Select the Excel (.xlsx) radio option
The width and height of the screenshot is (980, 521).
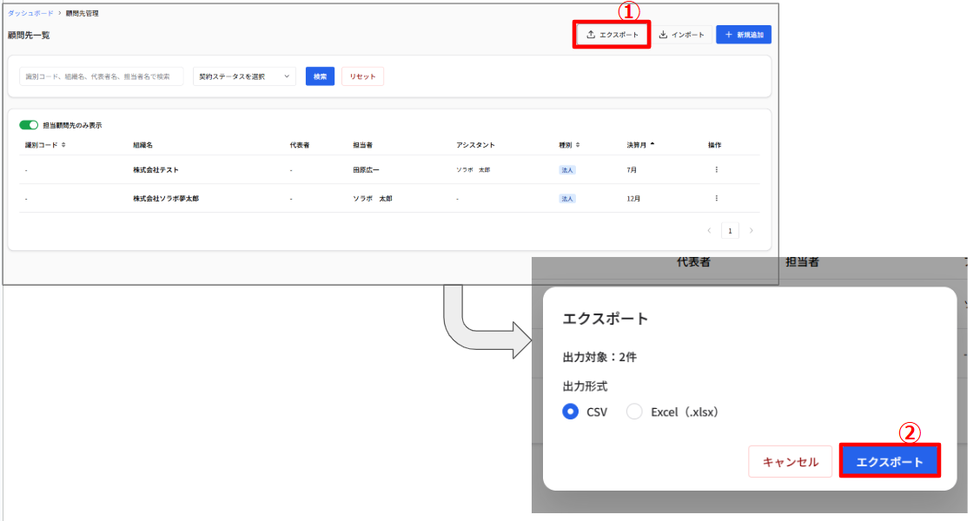click(634, 412)
